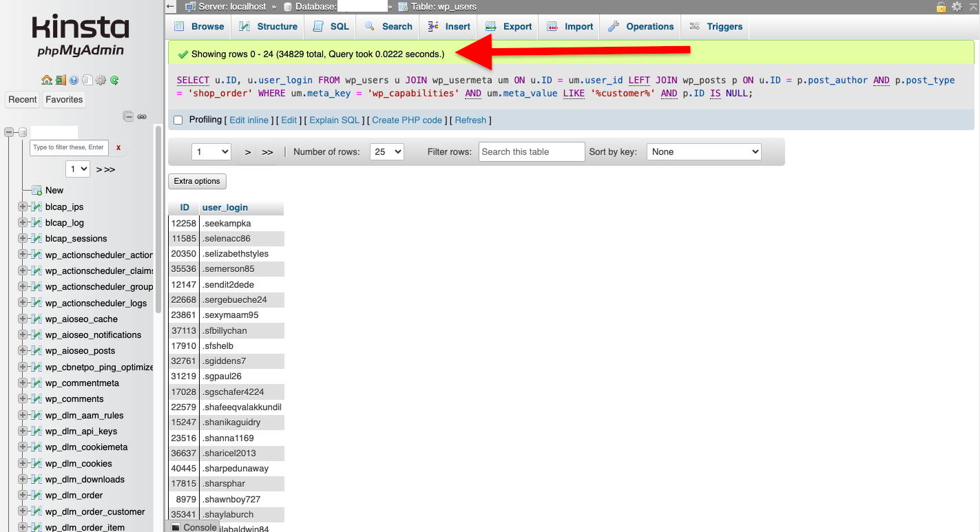Collapse the database tree node
This screenshot has height=532, width=980.
(x=10, y=132)
